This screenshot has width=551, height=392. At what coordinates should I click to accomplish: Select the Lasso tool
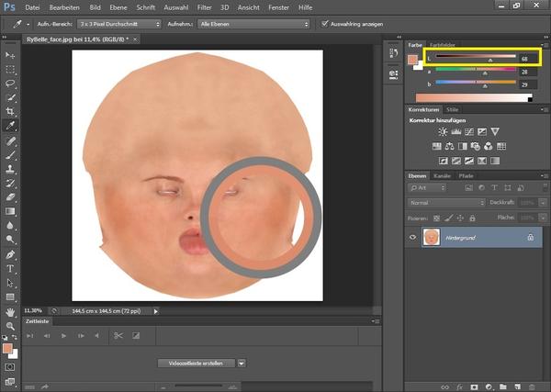[10, 82]
